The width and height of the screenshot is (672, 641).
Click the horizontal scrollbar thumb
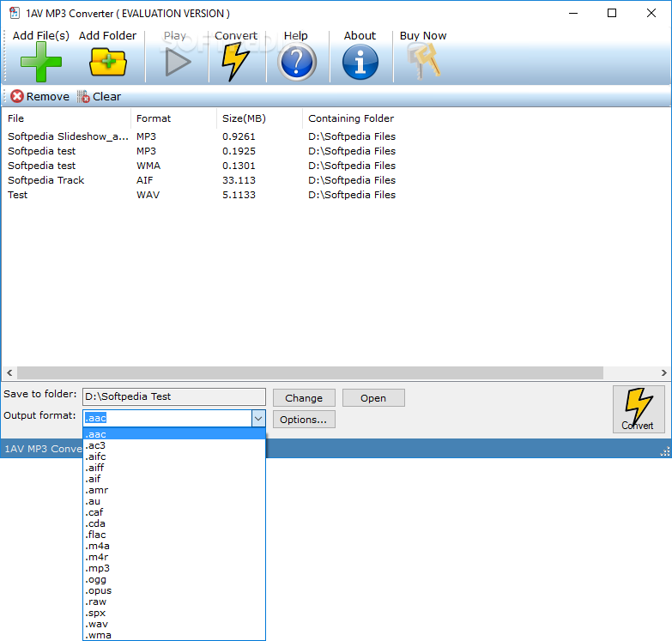coord(311,372)
